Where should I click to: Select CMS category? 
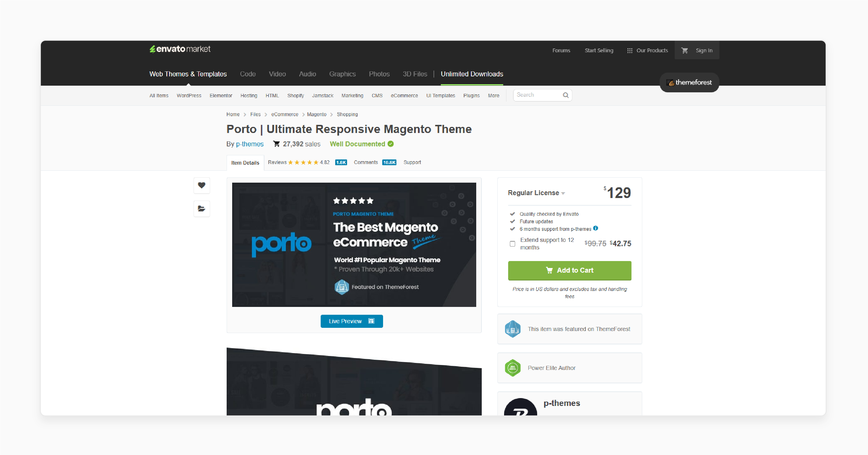(x=377, y=96)
